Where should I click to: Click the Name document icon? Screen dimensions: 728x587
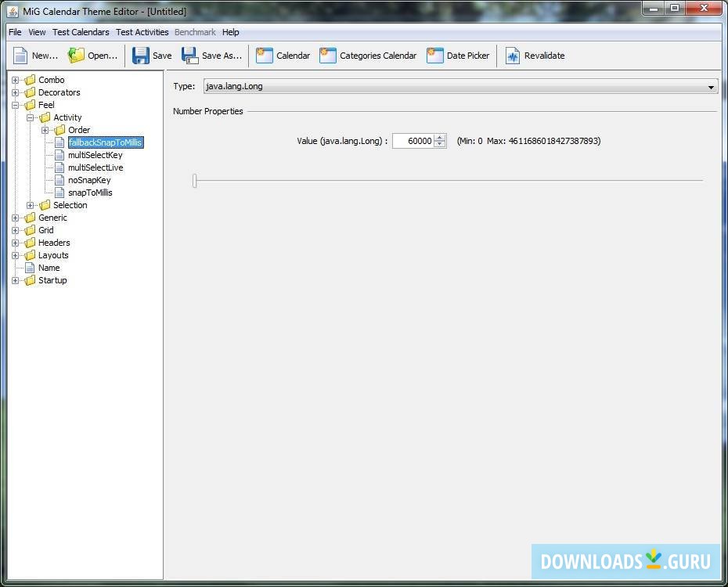click(30, 268)
